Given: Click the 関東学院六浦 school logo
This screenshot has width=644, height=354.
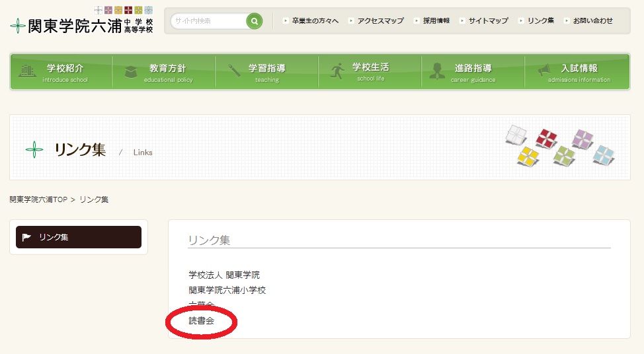Looking at the screenshot, I should point(82,21).
